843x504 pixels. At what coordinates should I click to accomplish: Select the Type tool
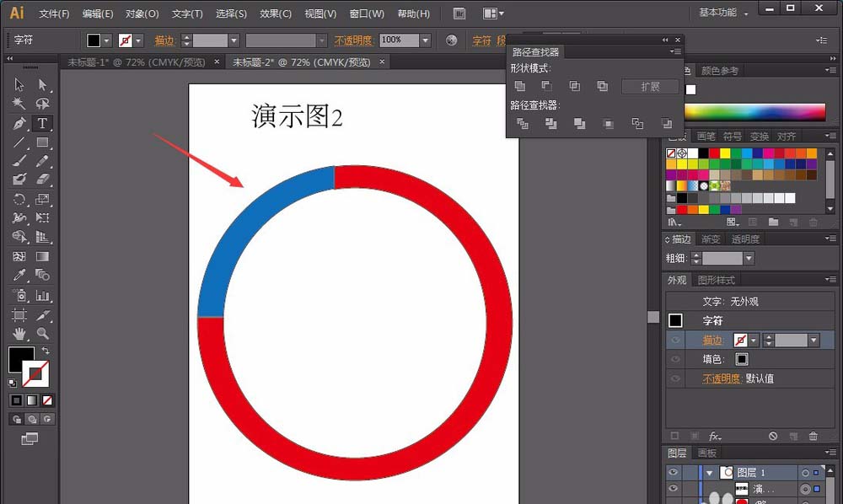click(x=42, y=123)
